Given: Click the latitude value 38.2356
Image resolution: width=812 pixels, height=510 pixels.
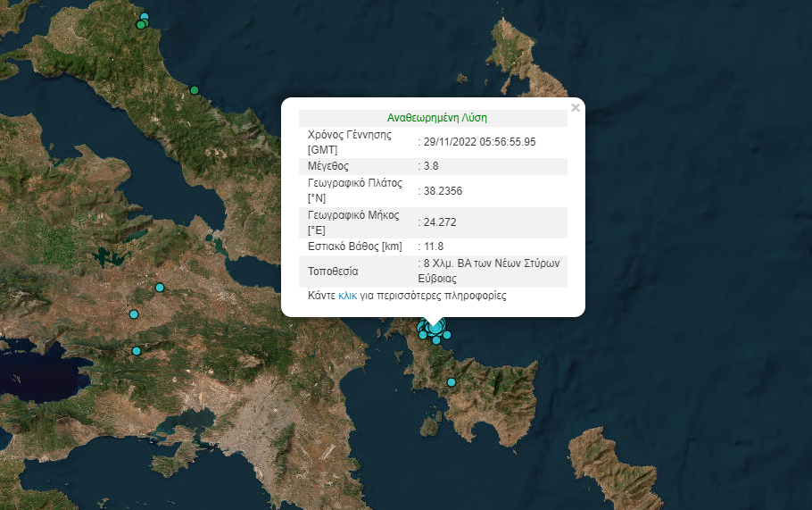Looking at the screenshot, I should (442, 191).
